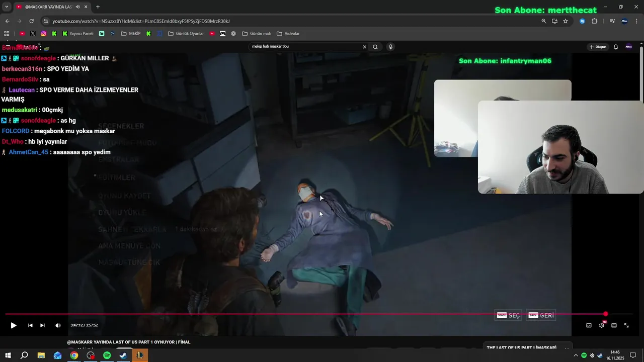644x362 pixels.
Task: Open the Apps grid bookmark
Action: (7, 34)
